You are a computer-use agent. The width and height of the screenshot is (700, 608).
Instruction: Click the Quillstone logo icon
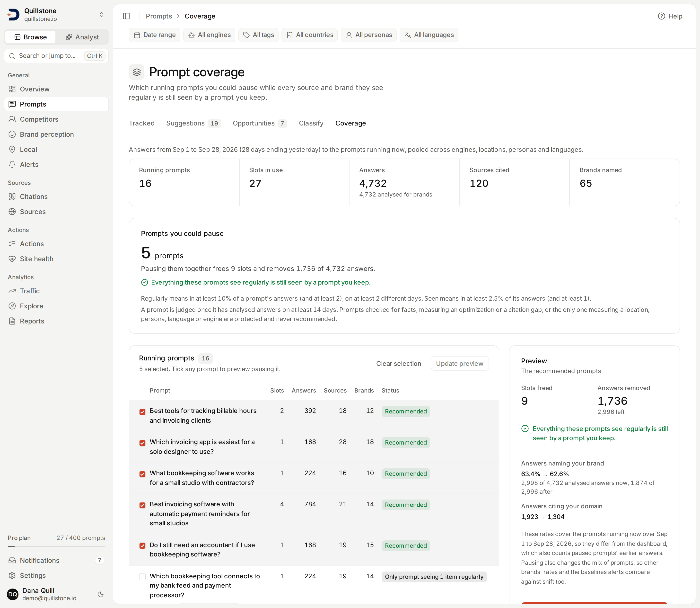tap(13, 15)
